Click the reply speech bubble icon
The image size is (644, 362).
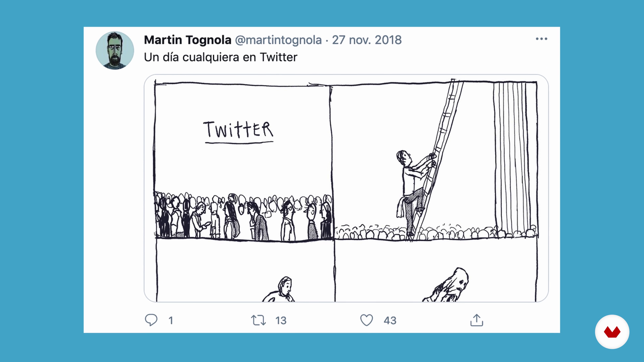[151, 320]
